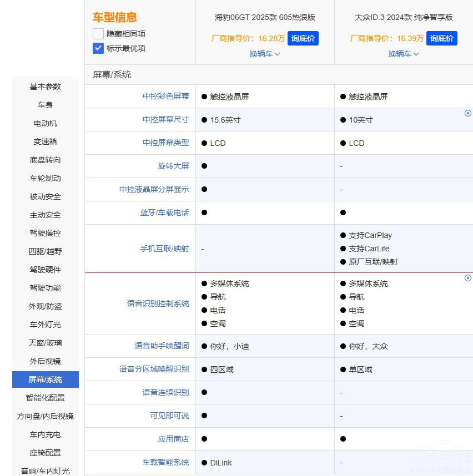Go to 智能化配置 section
The width and height of the screenshot is (473, 476).
tap(46, 398)
